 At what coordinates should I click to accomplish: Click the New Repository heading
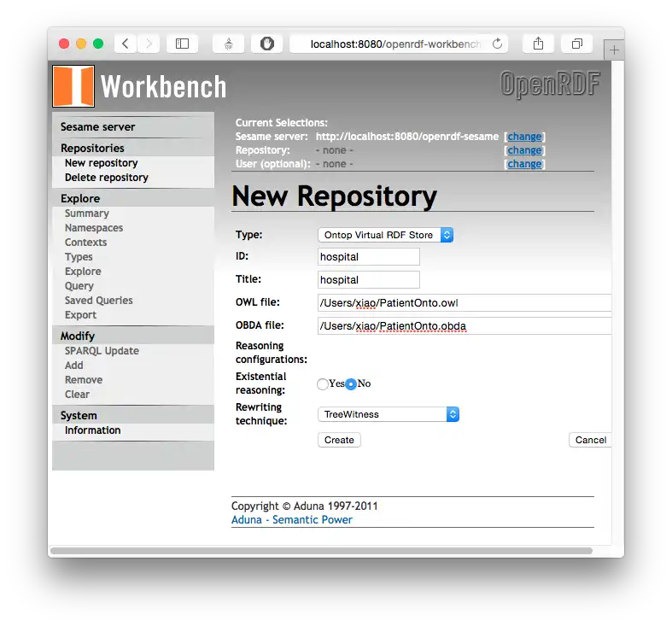point(334,196)
